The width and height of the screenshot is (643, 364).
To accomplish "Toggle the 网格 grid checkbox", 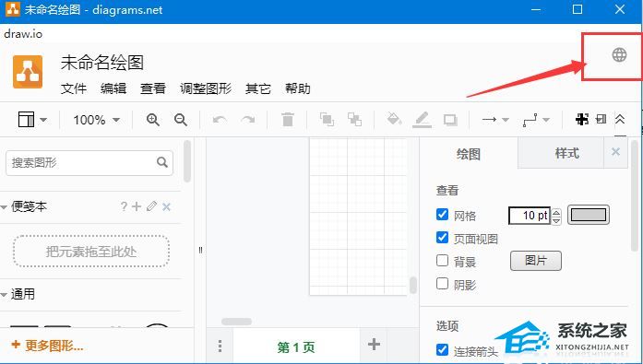I will 442,214.
